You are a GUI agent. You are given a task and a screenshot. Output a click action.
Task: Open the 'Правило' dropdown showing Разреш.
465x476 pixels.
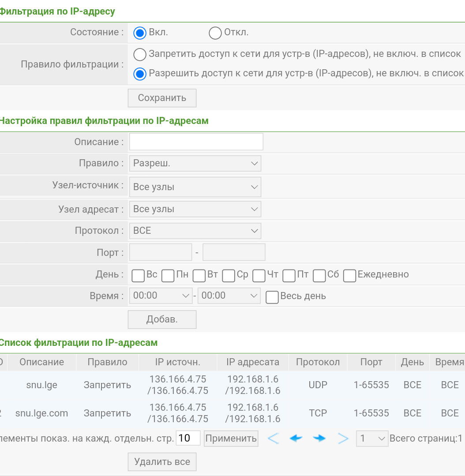pos(195,163)
